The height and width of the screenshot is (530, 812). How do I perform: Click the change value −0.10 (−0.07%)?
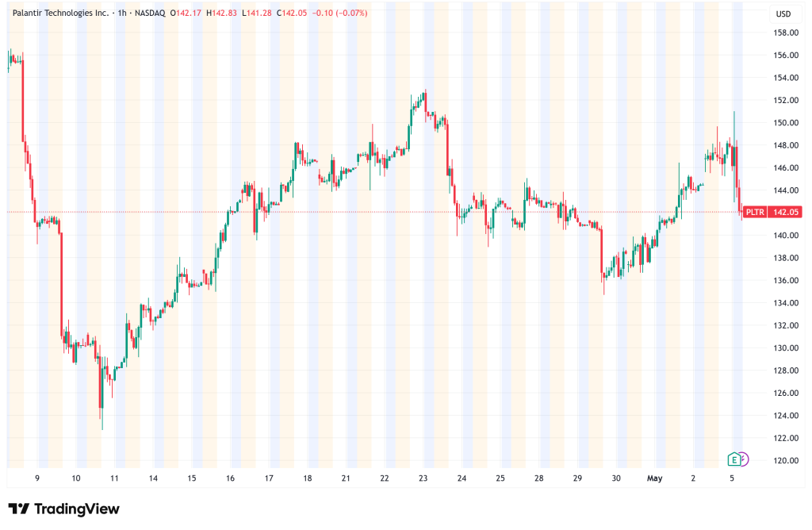[339, 13]
